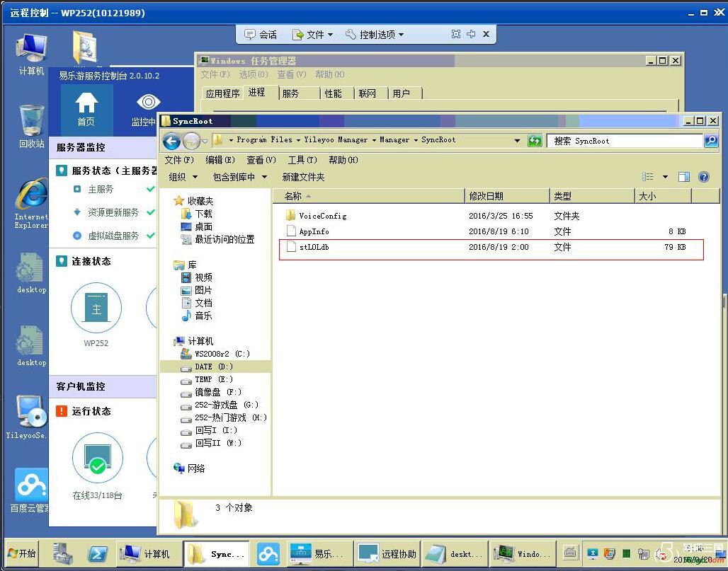Click 资源更新服务 status row
The height and width of the screenshot is (571, 728).
coord(113,212)
